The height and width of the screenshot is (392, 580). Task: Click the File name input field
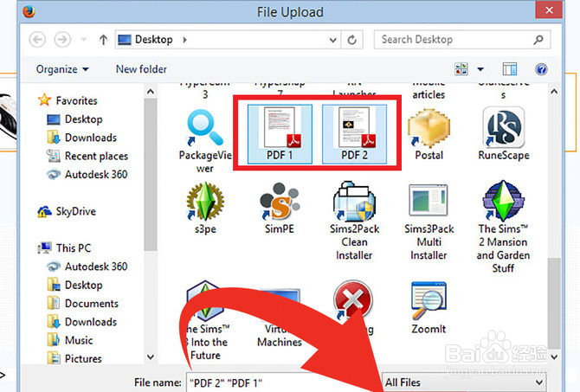tap(283, 382)
